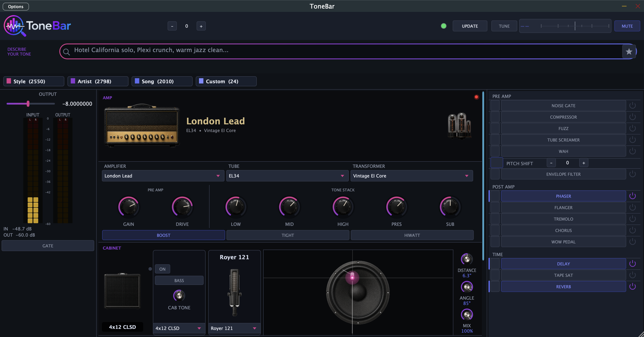
Task: Toggle the Flanger power icon
Action: (x=632, y=207)
